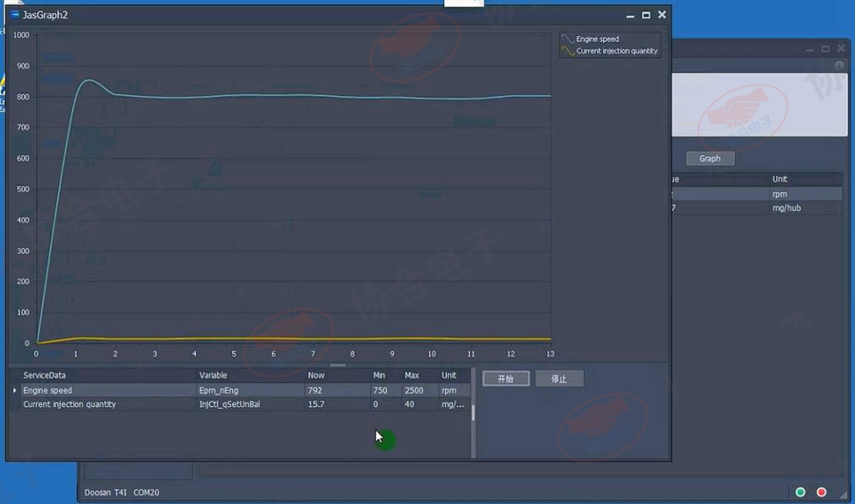Maximize the JasGraph2 window
The height and width of the screenshot is (504, 855).
coord(646,15)
